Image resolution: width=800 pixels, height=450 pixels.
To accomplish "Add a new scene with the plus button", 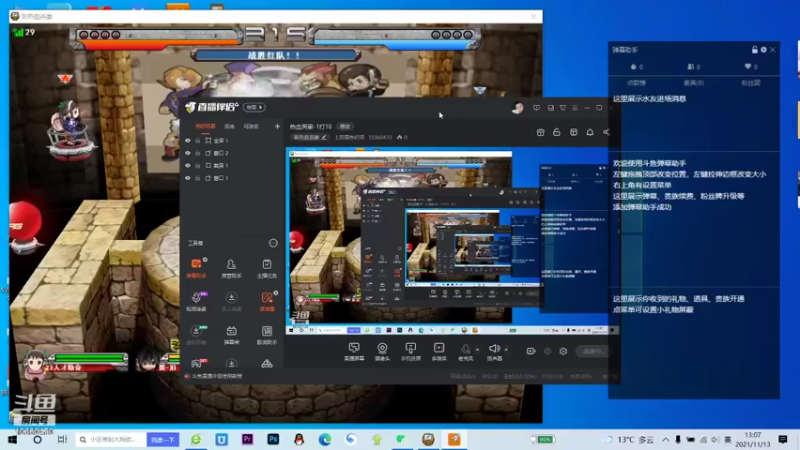I will coord(277,126).
